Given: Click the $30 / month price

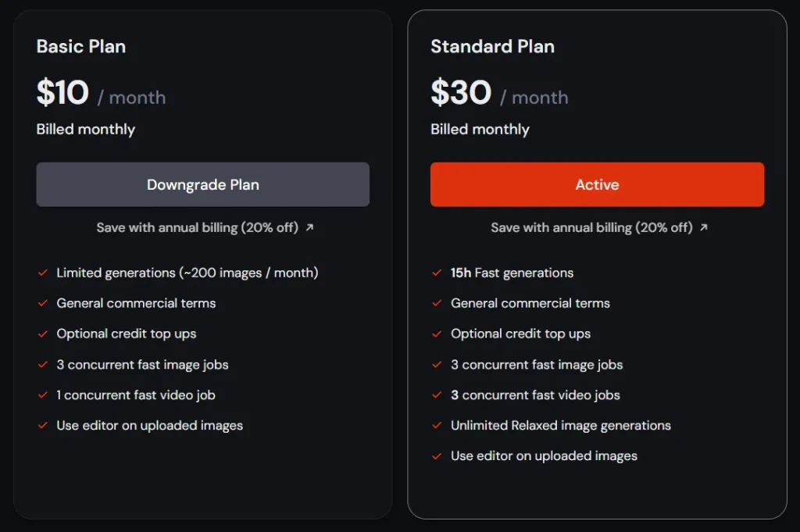Looking at the screenshot, I should (499, 93).
